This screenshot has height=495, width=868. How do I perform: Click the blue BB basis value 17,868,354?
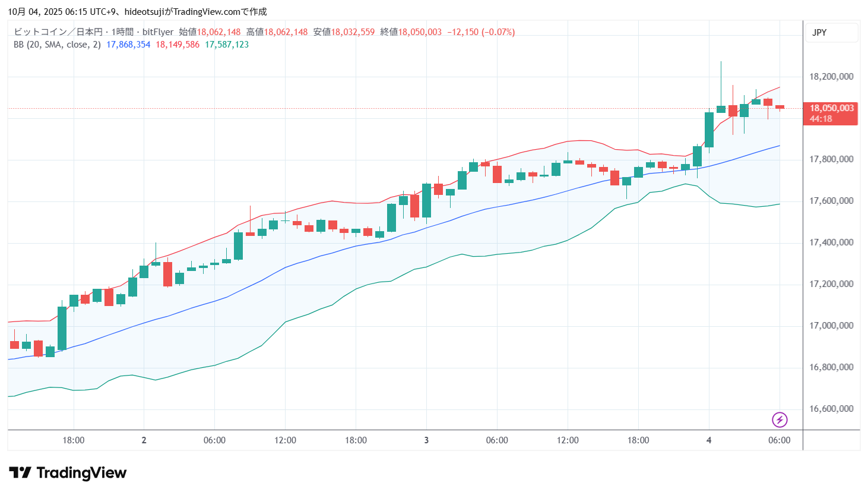[128, 45]
